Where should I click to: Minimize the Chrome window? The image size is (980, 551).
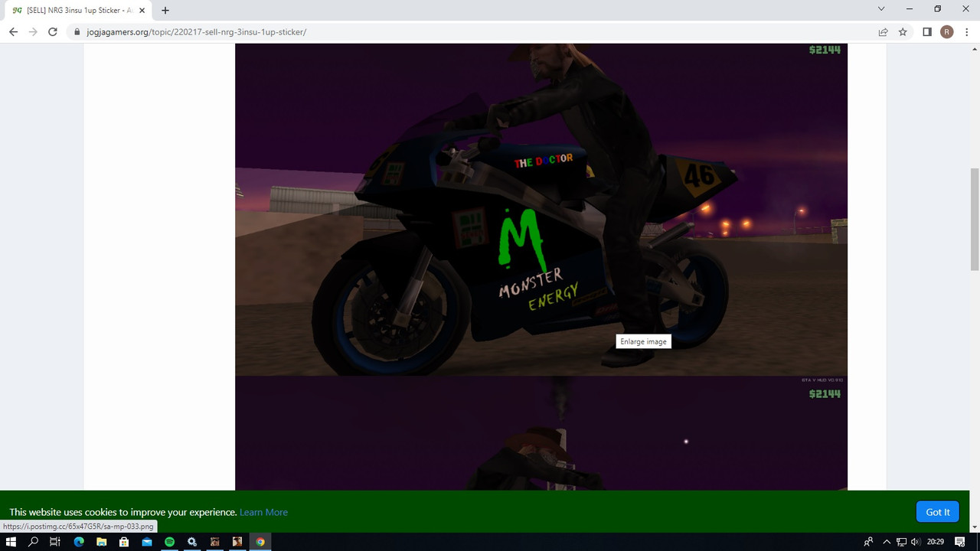click(910, 9)
